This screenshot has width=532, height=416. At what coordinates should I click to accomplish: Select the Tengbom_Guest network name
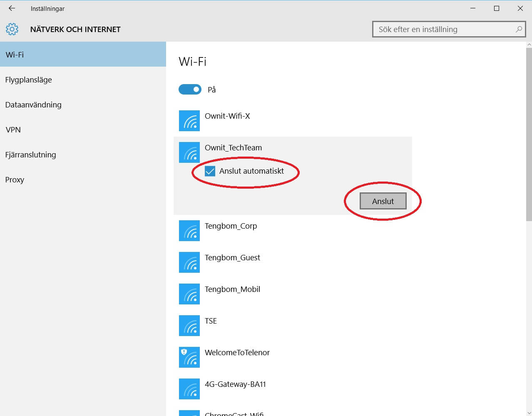click(x=232, y=258)
